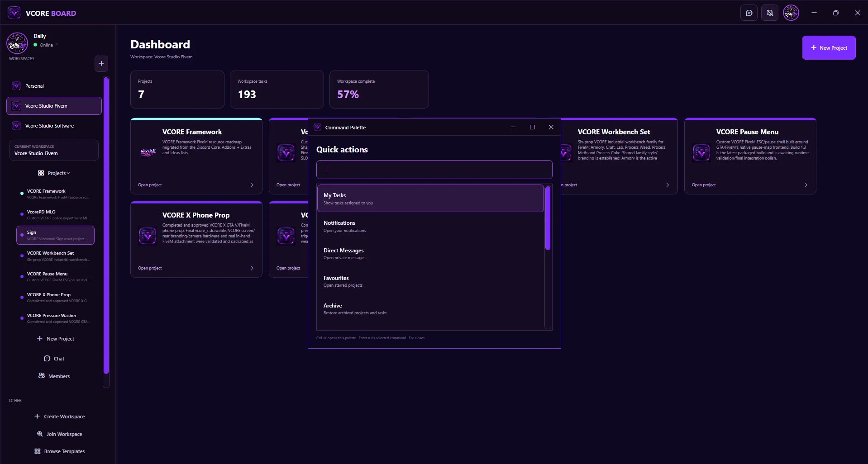868x464 pixels.
Task: Click the arrow on VCORE X Phone Prop card
Action: tap(252, 268)
